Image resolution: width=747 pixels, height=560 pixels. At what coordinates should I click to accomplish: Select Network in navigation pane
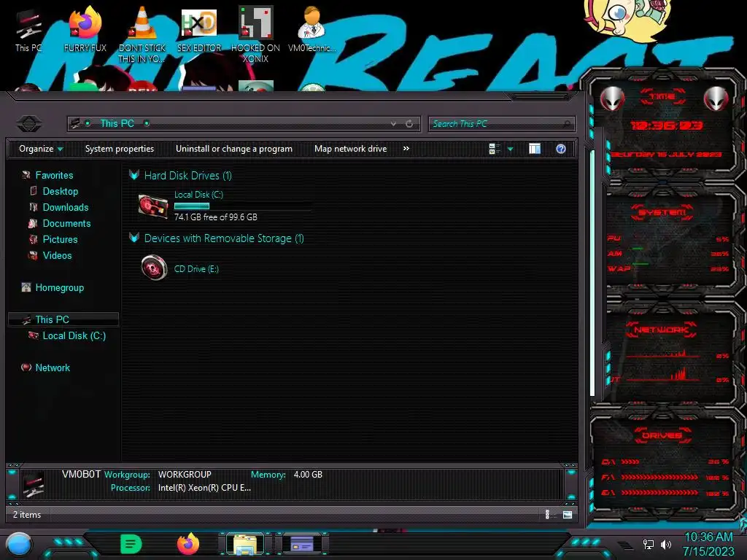click(53, 367)
